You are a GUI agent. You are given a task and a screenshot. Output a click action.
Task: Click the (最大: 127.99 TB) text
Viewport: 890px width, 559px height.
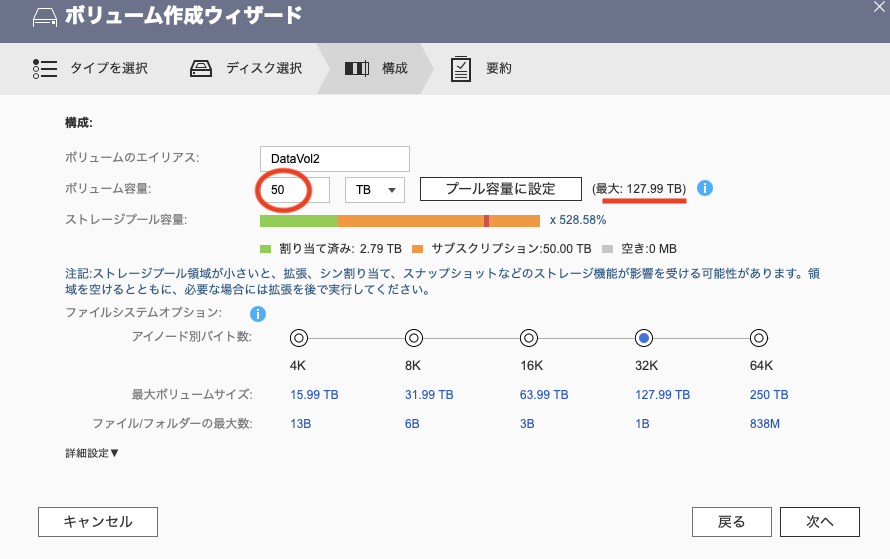tap(639, 188)
